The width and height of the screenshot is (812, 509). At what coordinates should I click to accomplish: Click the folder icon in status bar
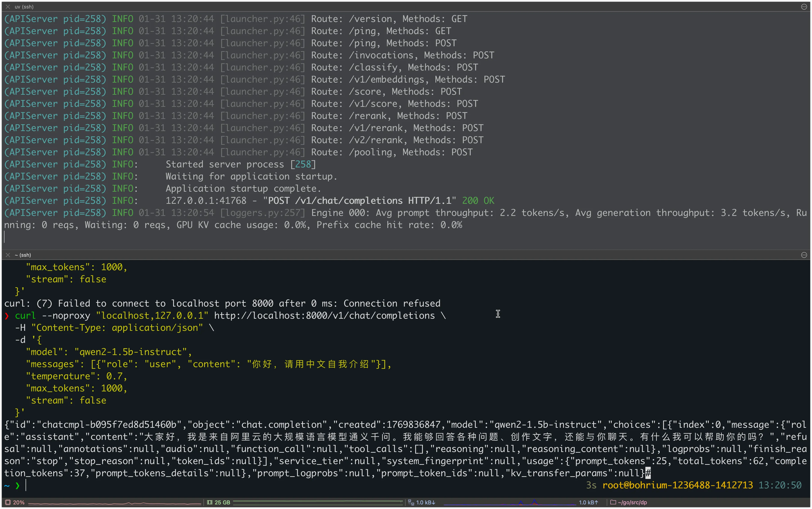[613, 502]
